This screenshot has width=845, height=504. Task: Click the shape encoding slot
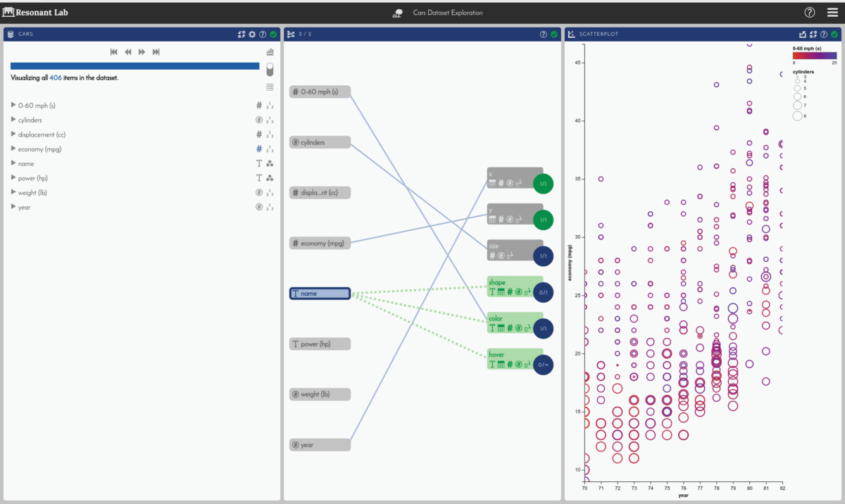pyautogui.click(x=515, y=287)
